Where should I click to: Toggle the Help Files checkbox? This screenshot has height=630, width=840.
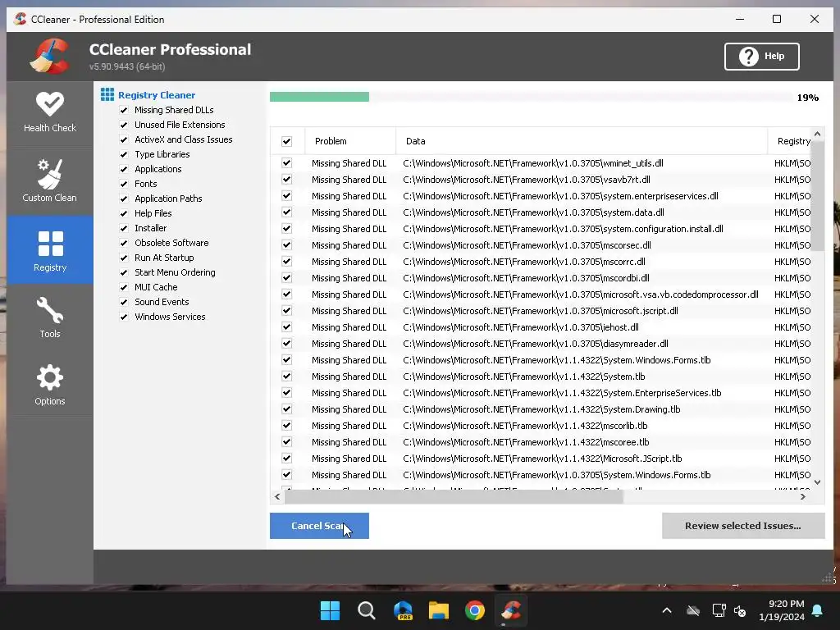(x=124, y=213)
